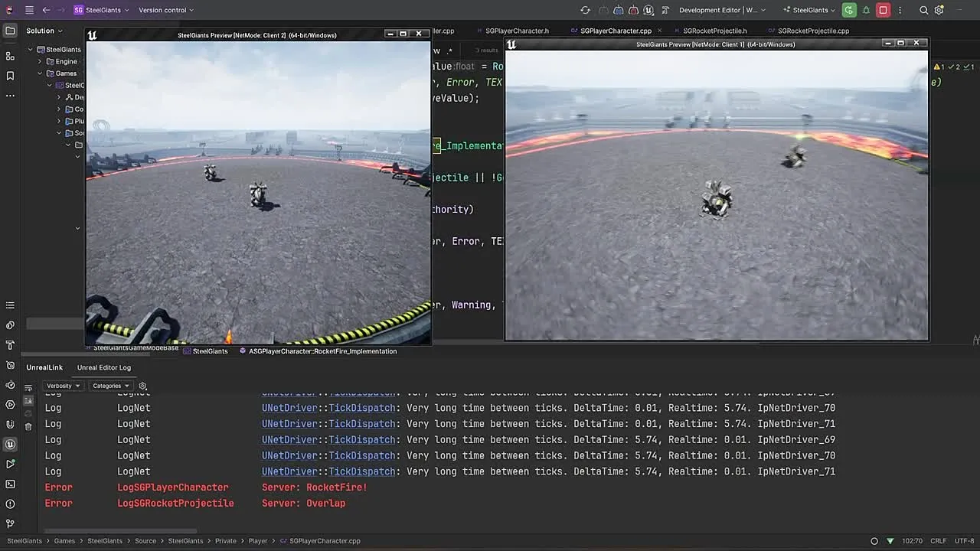The width and height of the screenshot is (980, 551).
Task: Expand the Engine folder in Solution tree
Action: (40, 61)
